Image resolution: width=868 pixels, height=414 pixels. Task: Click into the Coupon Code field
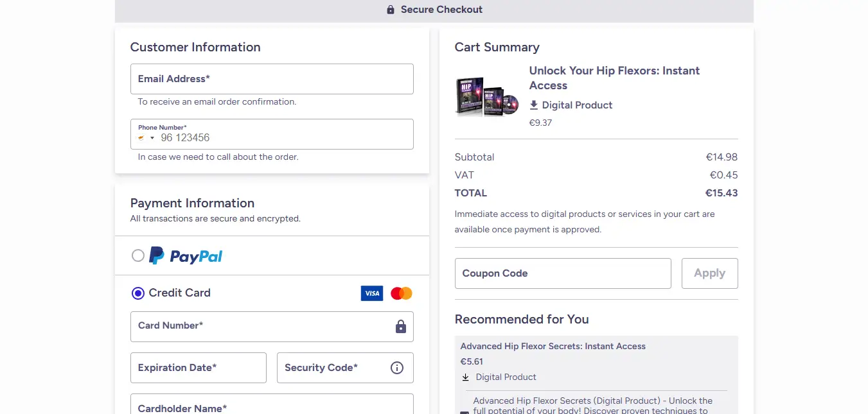(562, 273)
